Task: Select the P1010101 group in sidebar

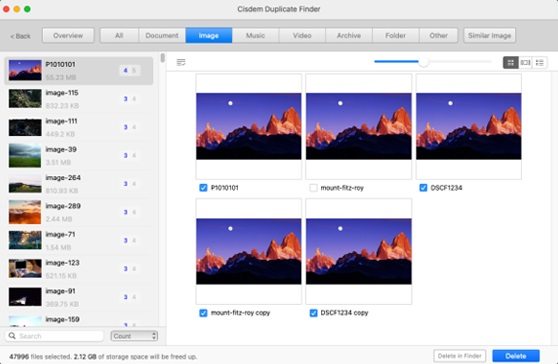Action: pos(79,70)
